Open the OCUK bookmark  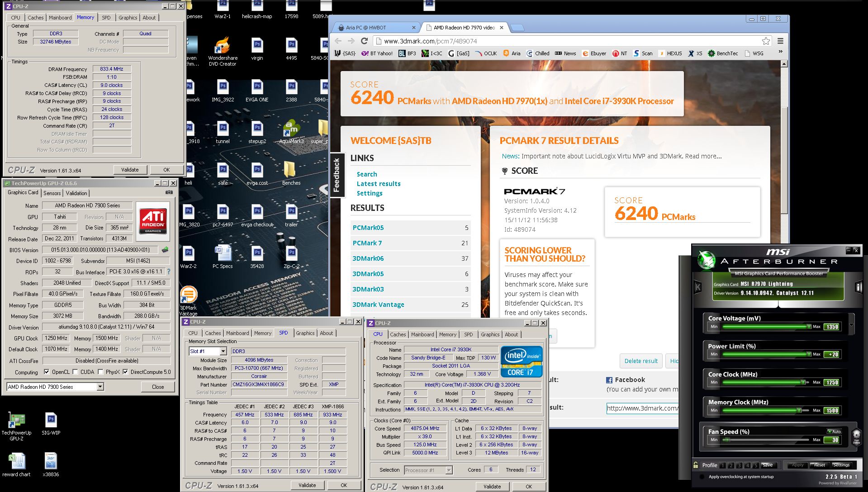coord(486,53)
